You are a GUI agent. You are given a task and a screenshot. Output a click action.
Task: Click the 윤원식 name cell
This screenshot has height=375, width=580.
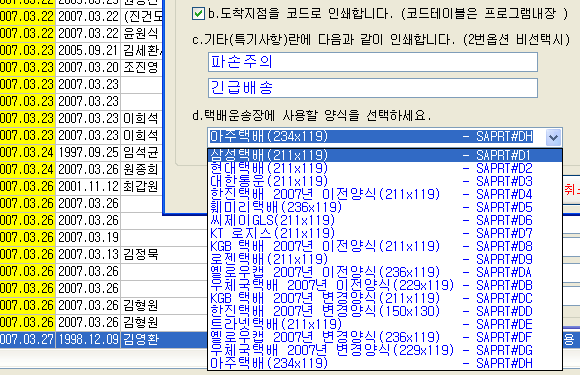141,33
